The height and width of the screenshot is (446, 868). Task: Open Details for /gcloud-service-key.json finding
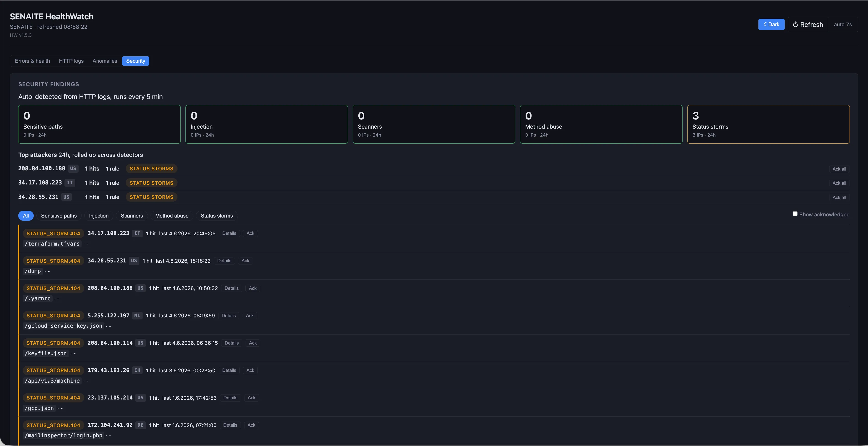[x=229, y=316]
